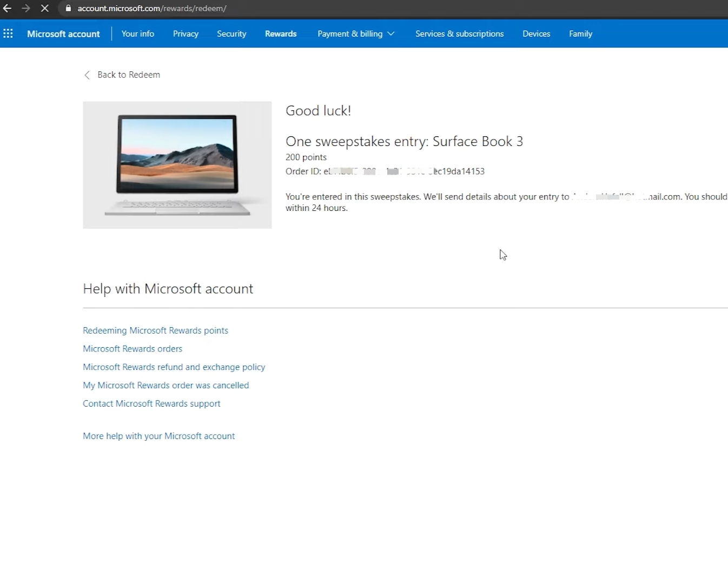Open Redeeming Microsoft Rewards points help
The height and width of the screenshot is (584, 728).
tap(155, 330)
